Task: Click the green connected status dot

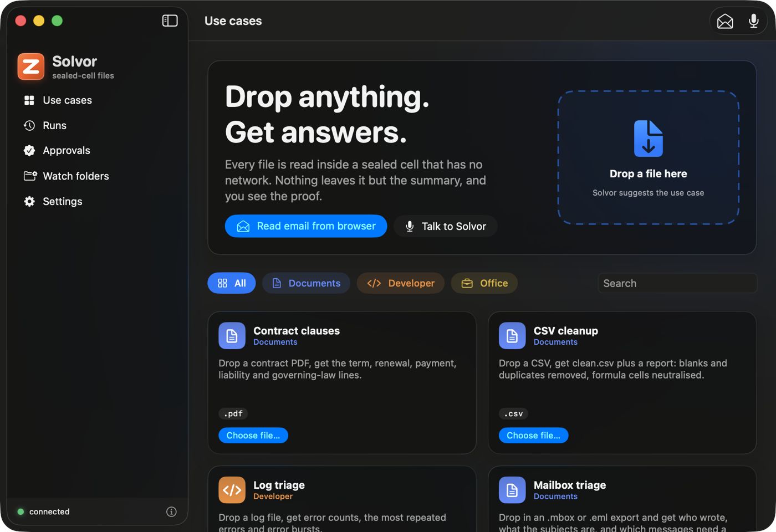Action: coord(21,511)
